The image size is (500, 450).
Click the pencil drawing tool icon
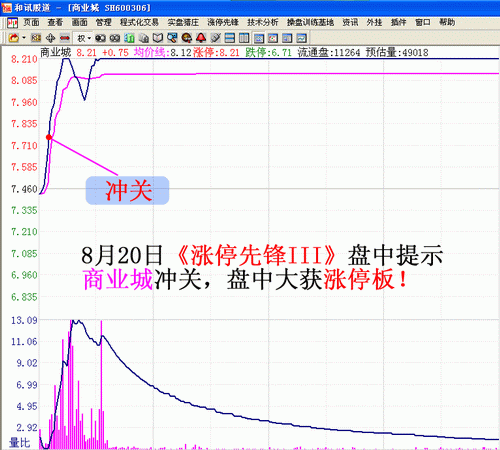[x=216, y=38]
